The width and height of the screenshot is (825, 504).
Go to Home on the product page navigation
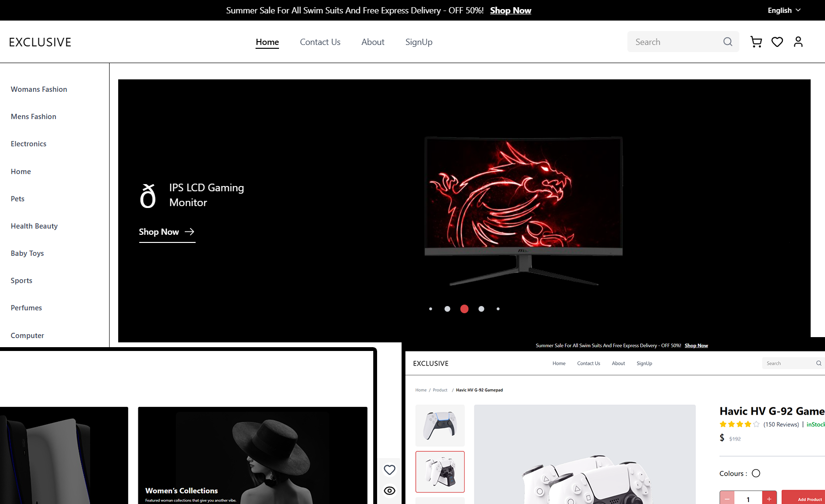click(x=559, y=363)
